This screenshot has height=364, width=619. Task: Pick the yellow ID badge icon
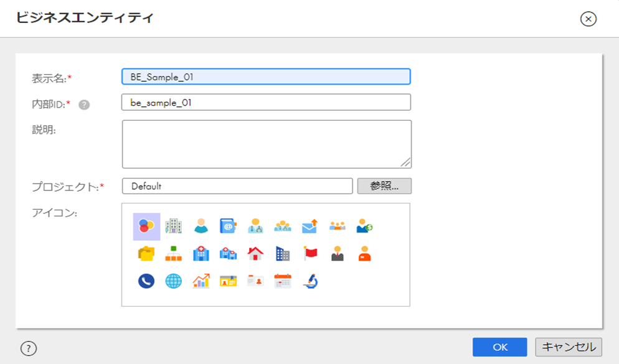pos(228,281)
